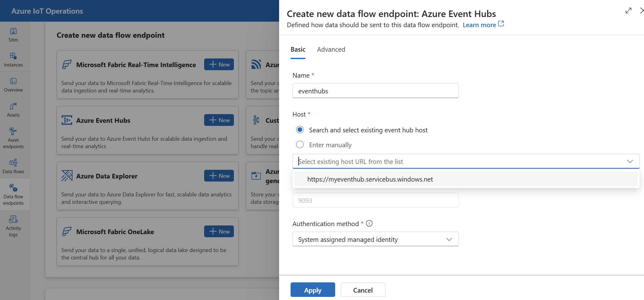Switch to the Advanced tab
The image size is (644, 300).
pyautogui.click(x=331, y=49)
